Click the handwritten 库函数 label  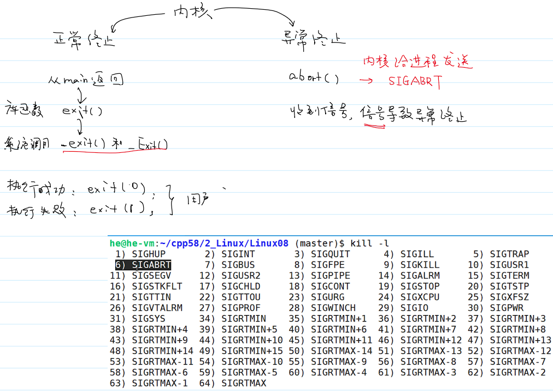[24, 110]
